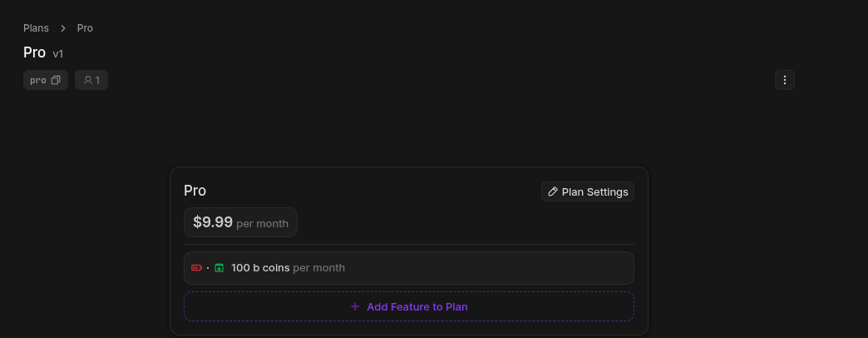The image size is (868, 338).
Task: Click the pro plan ID badge text
Action: click(x=38, y=81)
